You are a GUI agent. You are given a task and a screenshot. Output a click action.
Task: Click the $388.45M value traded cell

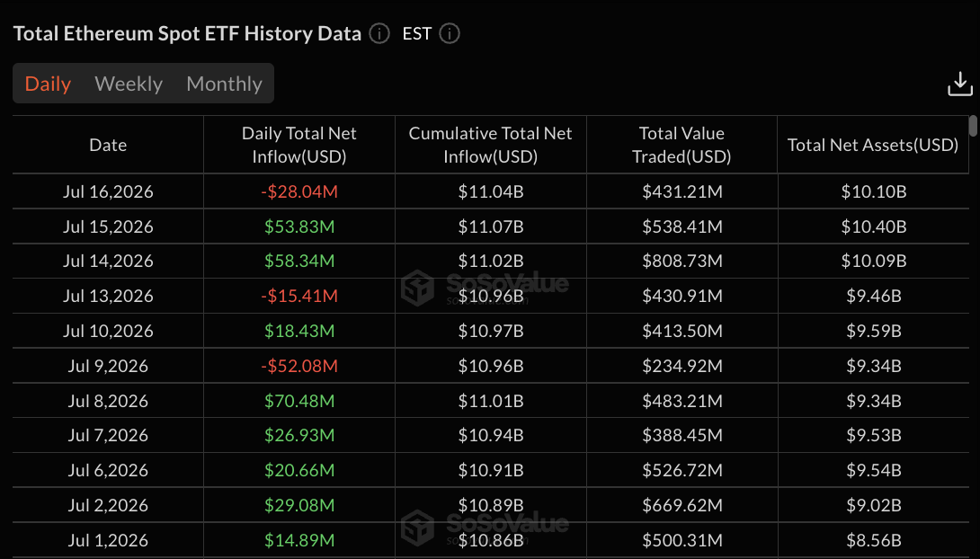[682, 435]
